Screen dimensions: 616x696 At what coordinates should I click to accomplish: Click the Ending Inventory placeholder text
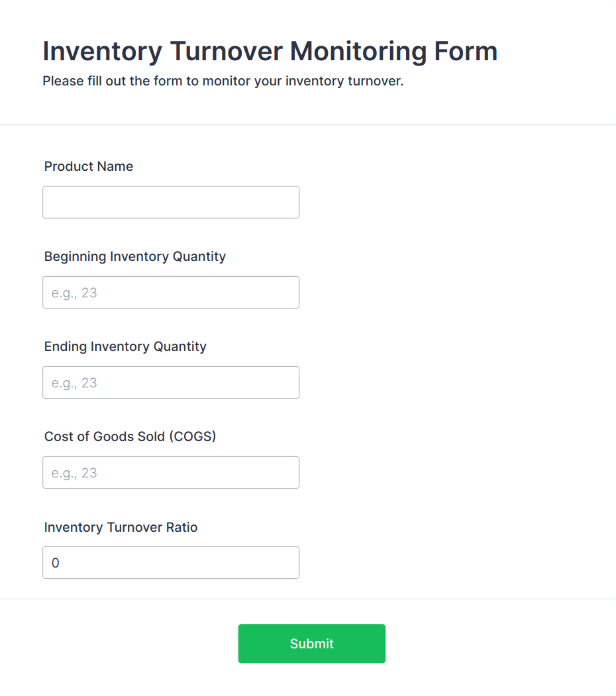coord(74,382)
